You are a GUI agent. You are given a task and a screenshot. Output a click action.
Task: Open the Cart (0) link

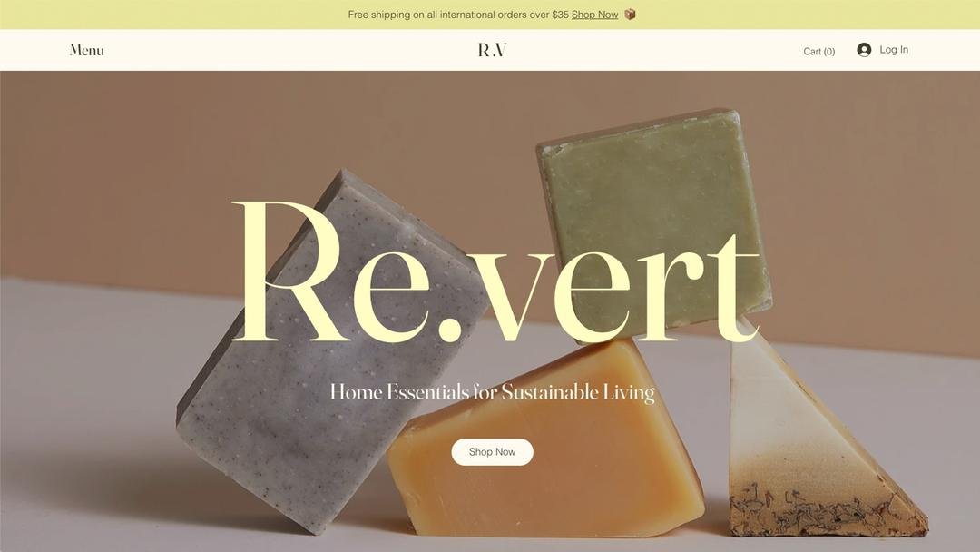coord(818,51)
